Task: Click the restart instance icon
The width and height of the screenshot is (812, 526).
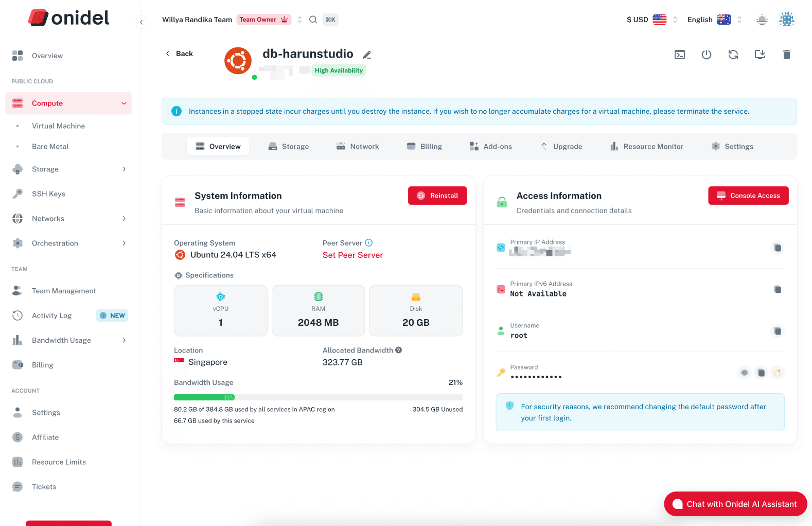Action: click(x=733, y=55)
